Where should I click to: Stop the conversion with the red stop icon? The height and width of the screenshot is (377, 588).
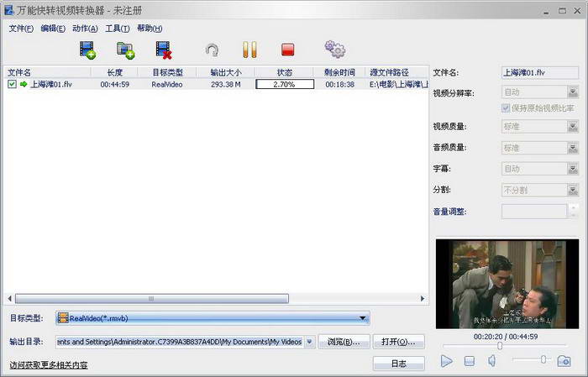(287, 50)
